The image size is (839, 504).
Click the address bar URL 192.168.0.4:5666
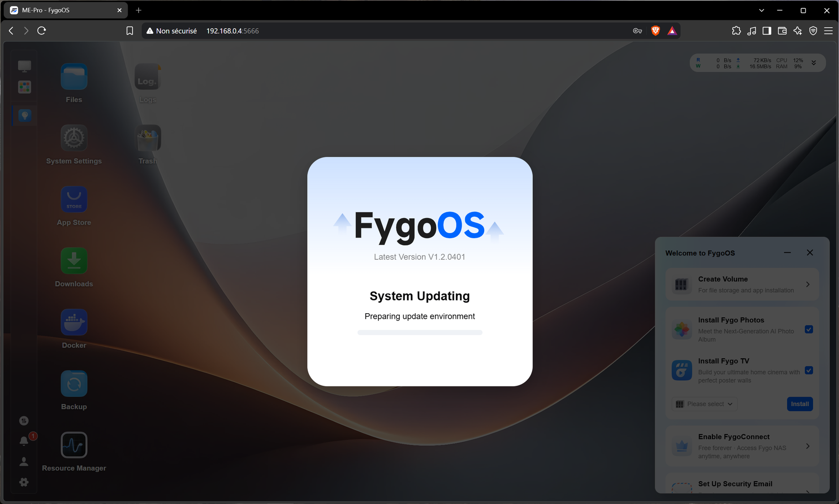pyautogui.click(x=232, y=31)
